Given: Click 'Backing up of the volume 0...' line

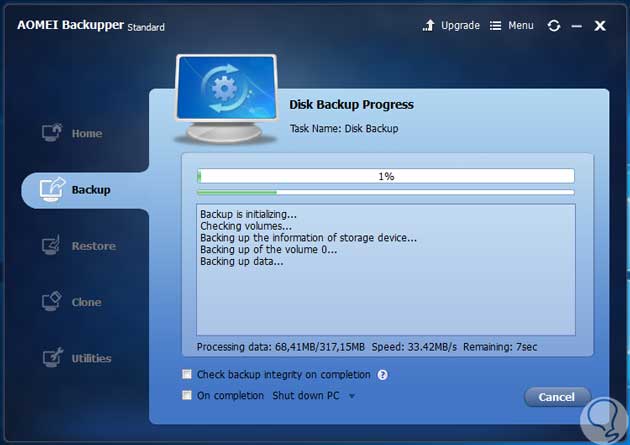Looking at the screenshot, I should (x=268, y=250).
